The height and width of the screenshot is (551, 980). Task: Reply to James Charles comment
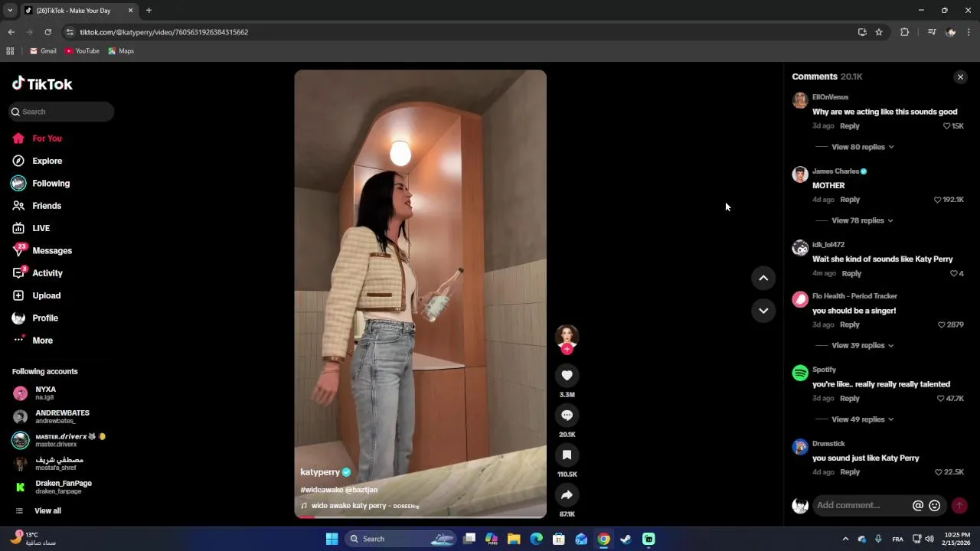850,200
